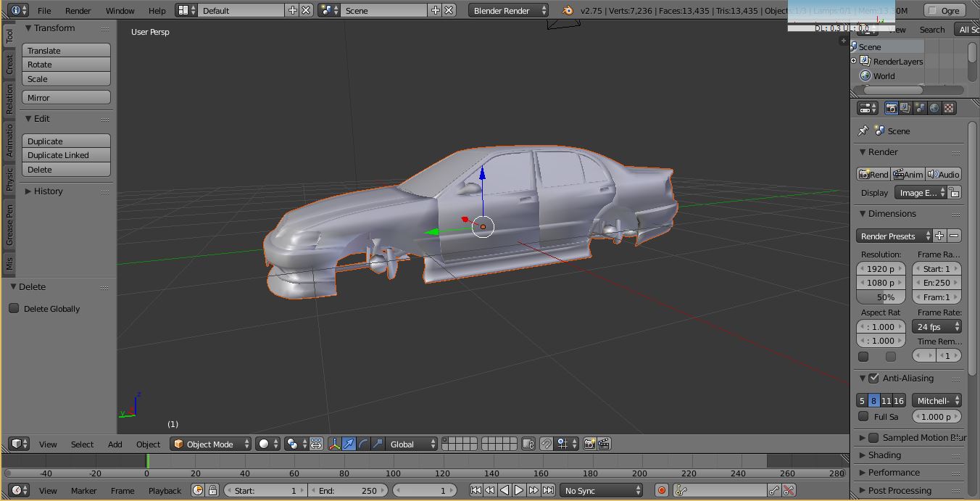Enable the Delete Globally checkbox
Viewport: 980px width, 501px height.
pos(14,308)
